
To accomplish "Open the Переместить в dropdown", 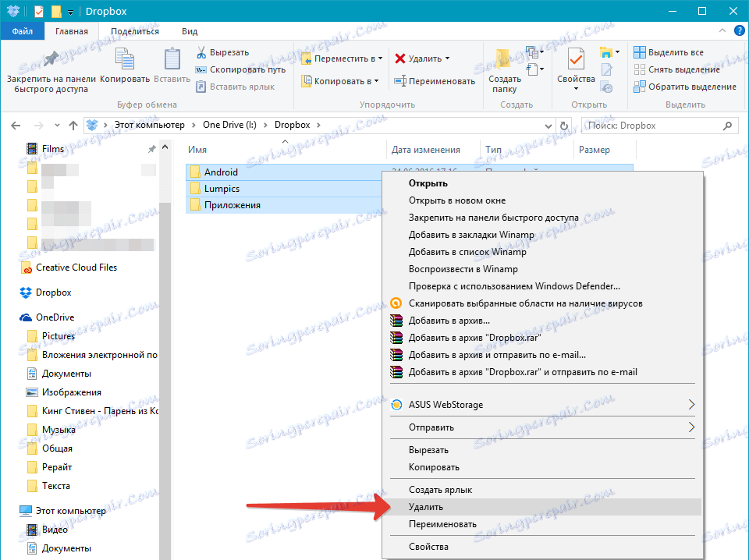I will point(342,58).
